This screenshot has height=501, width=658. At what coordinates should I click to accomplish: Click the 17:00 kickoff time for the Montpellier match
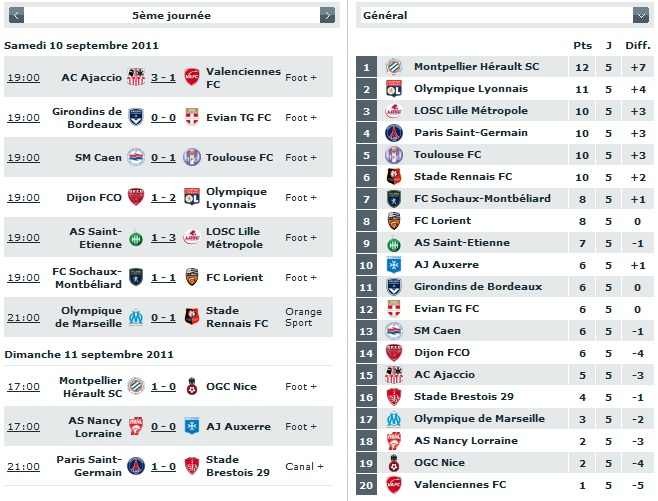point(24,386)
